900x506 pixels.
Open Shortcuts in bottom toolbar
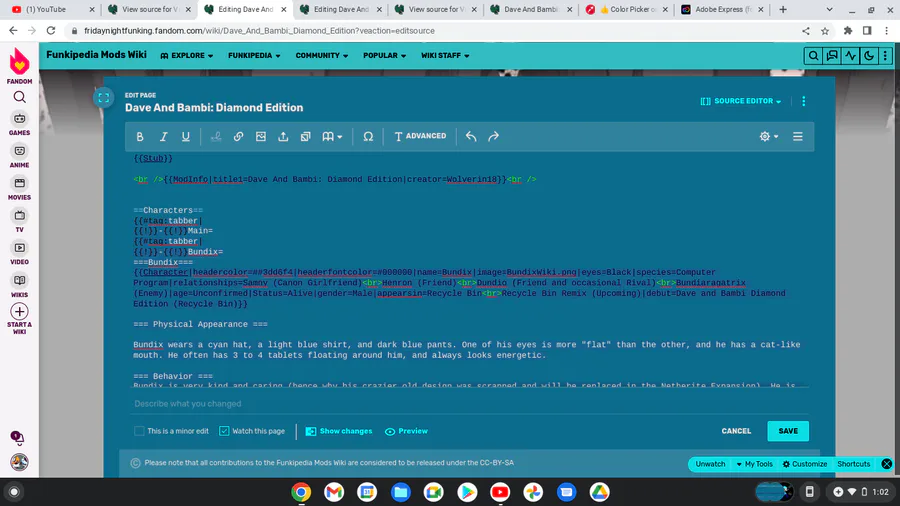coord(854,464)
